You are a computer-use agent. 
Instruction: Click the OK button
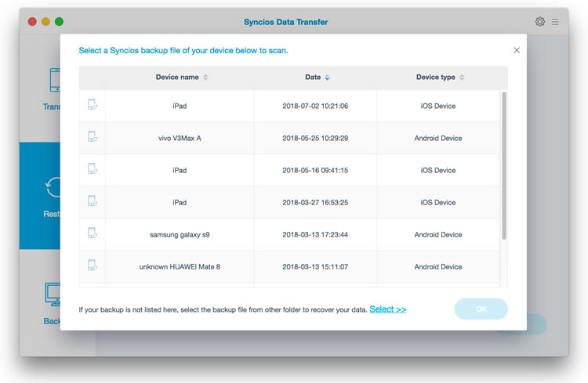click(x=481, y=309)
